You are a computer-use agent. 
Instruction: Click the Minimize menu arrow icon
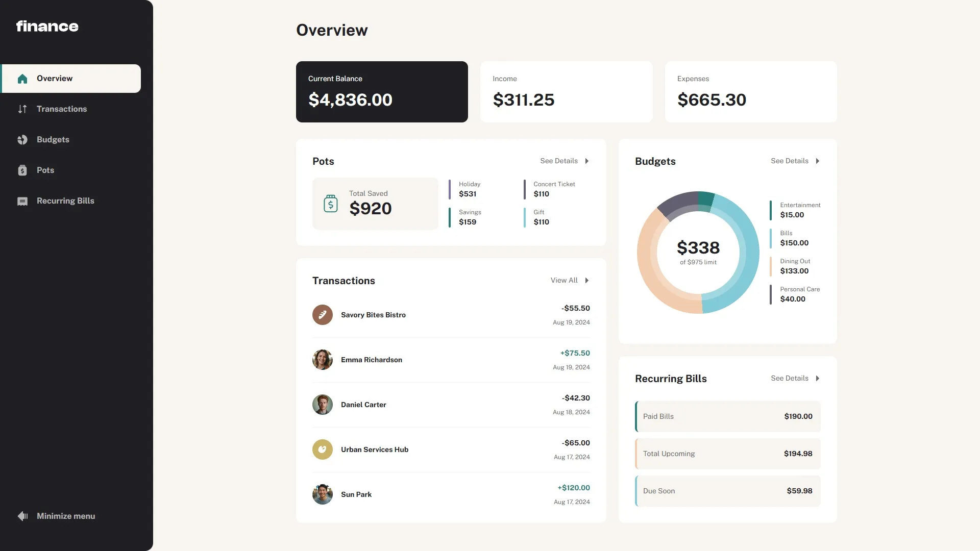coord(22,516)
